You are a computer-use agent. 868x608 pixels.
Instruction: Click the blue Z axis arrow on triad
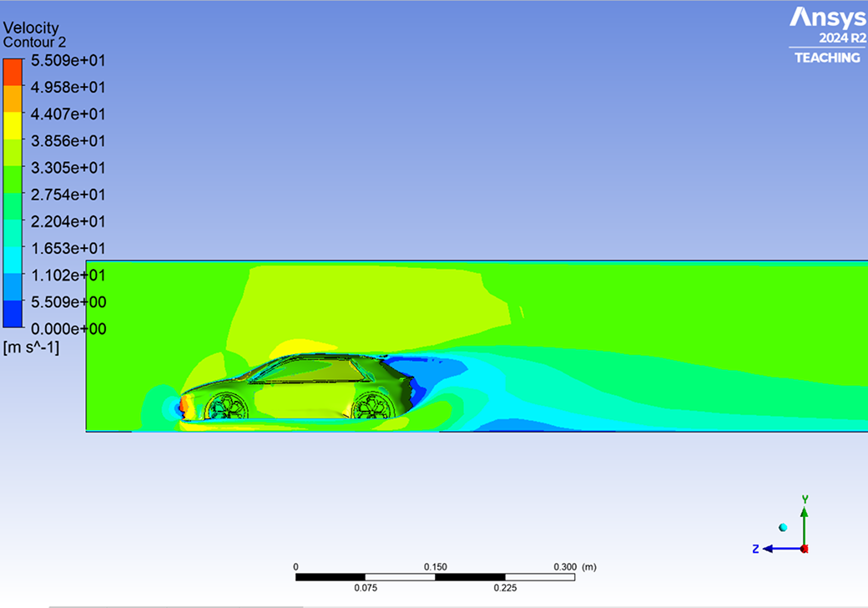(x=782, y=549)
